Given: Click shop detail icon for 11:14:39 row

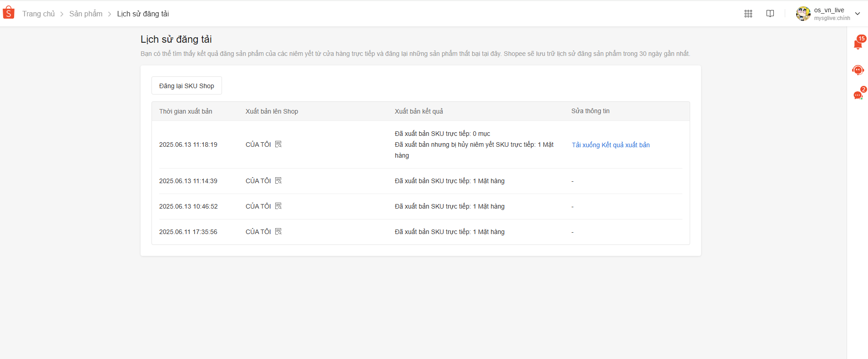Looking at the screenshot, I should pos(278,180).
